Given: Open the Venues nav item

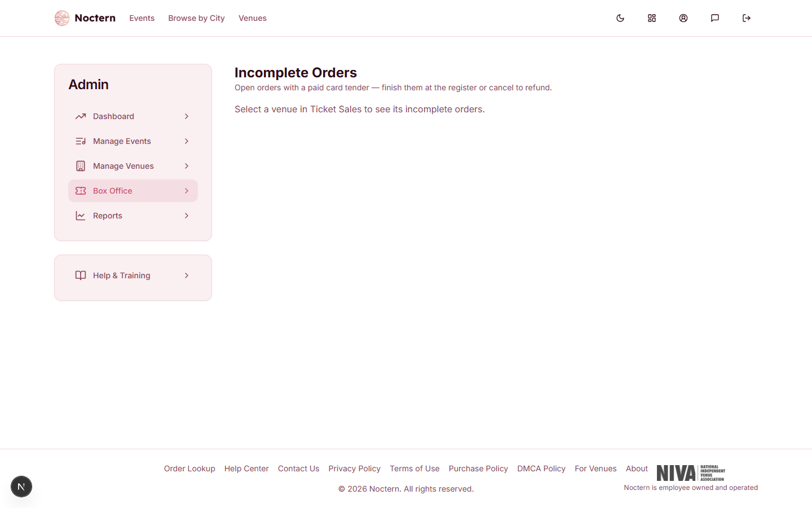Looking at the screenshot, I should pos(253,18).
